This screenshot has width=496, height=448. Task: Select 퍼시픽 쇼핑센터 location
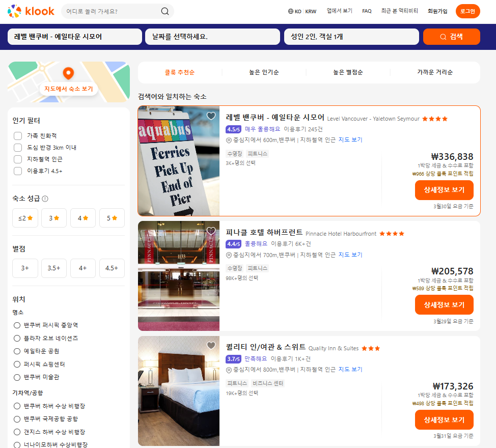(17, 364)
